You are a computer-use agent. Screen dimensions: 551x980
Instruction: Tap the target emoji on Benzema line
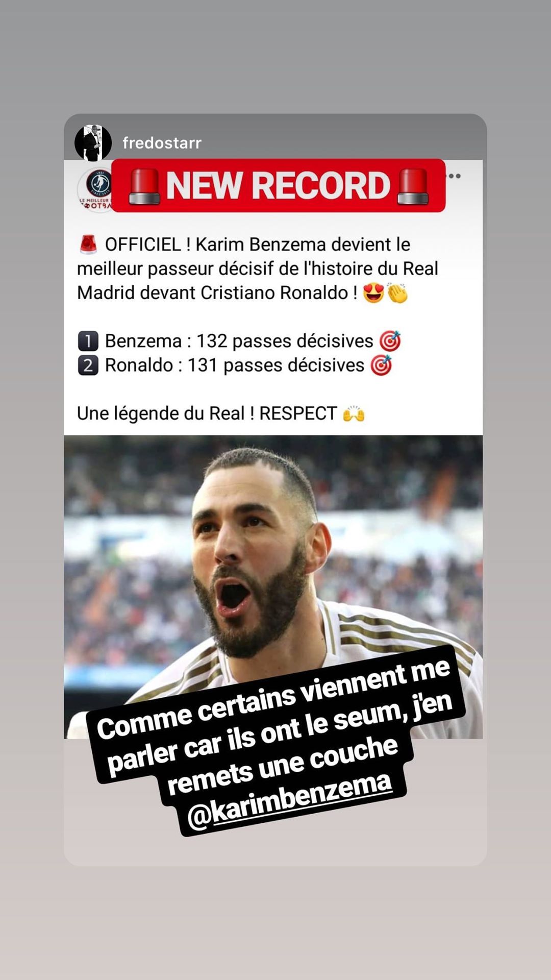pos(390,341)
